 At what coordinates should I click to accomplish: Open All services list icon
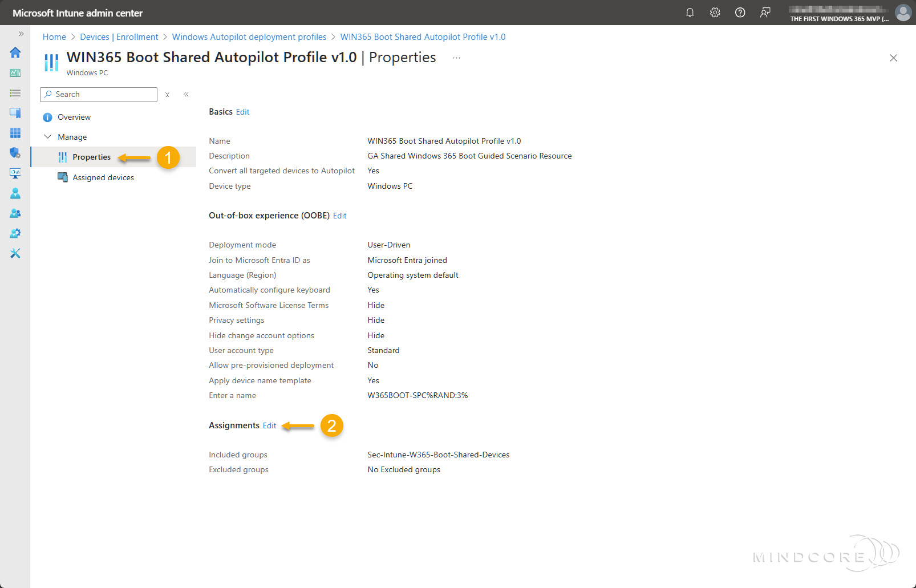coord(15,93)
